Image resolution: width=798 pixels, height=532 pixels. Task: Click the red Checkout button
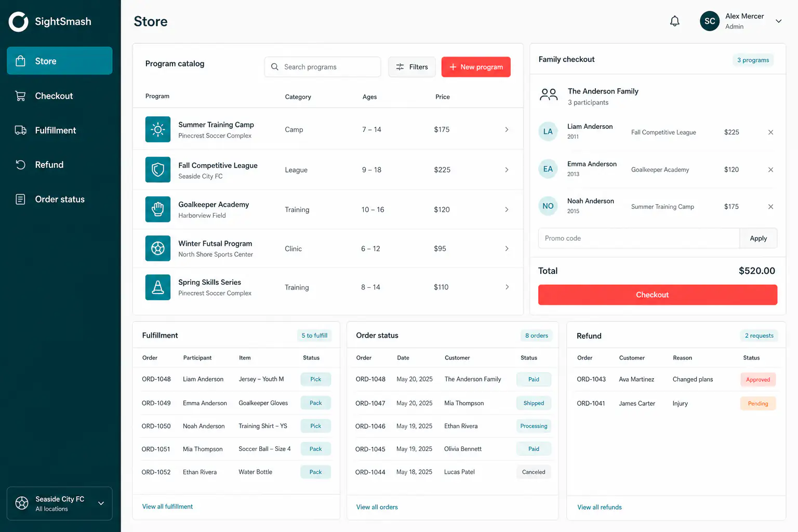coord(658,295)
